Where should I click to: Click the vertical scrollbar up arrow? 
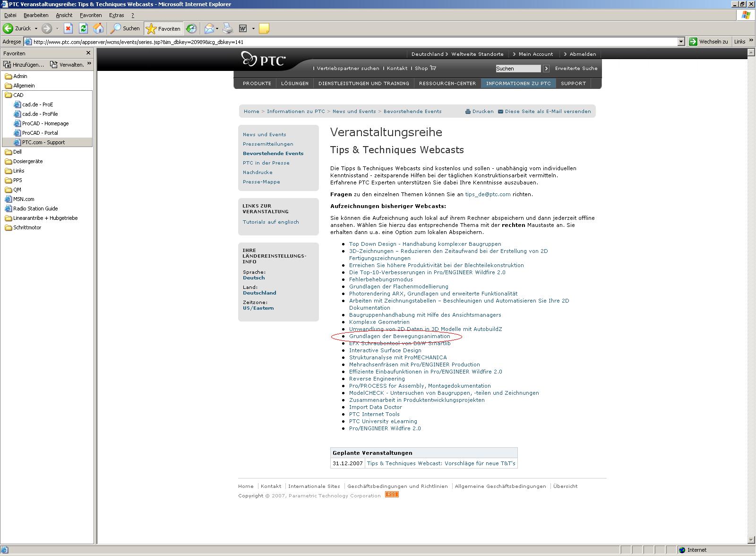coord(751,52)
